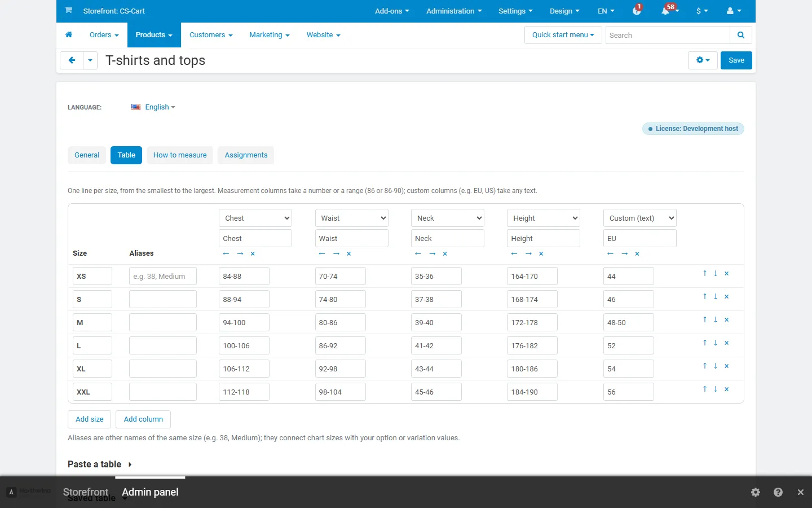Click the storefront cart icon

coord(68,10)
